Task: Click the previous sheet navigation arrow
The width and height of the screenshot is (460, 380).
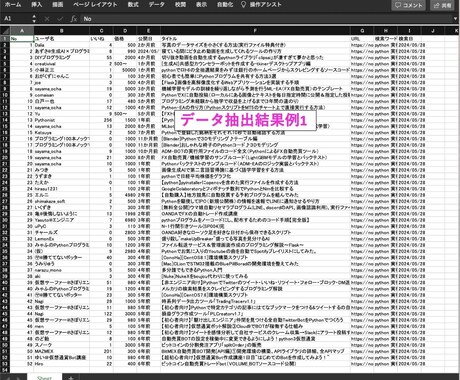Action: (8, 378)
